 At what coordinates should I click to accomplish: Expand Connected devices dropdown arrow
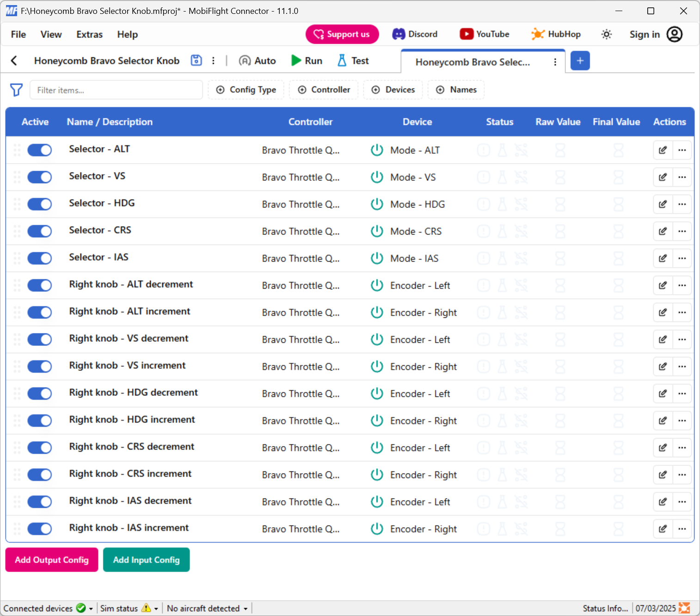pyautogui.click(x=91, y=609)
